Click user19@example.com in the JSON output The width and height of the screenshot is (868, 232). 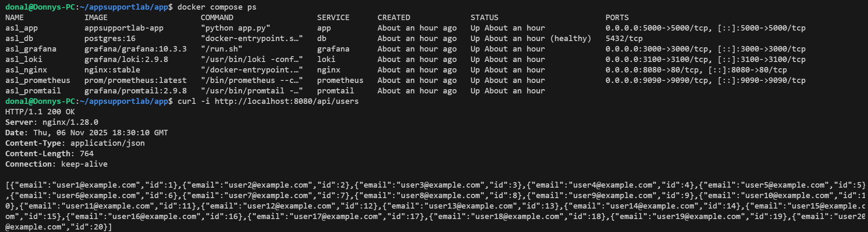pyautogui.click(x=699, y=217)
